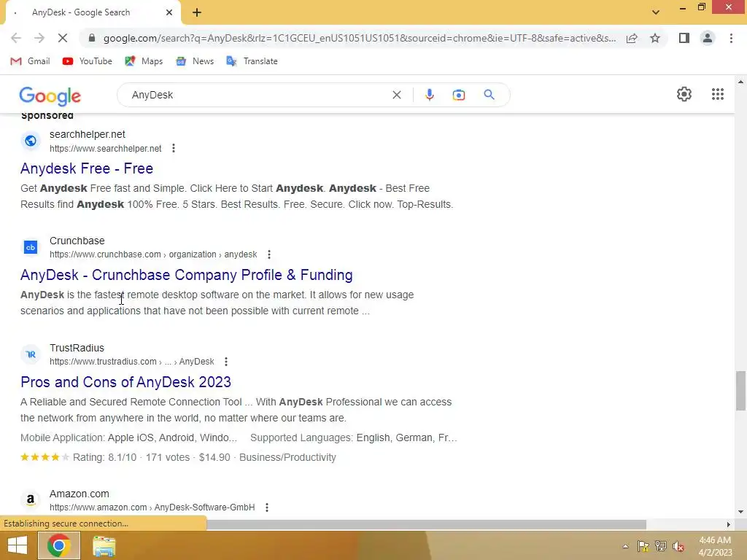747x560 pixels.
Task: Click the Crunchbase cb favicon
Action: coord(31,247)
